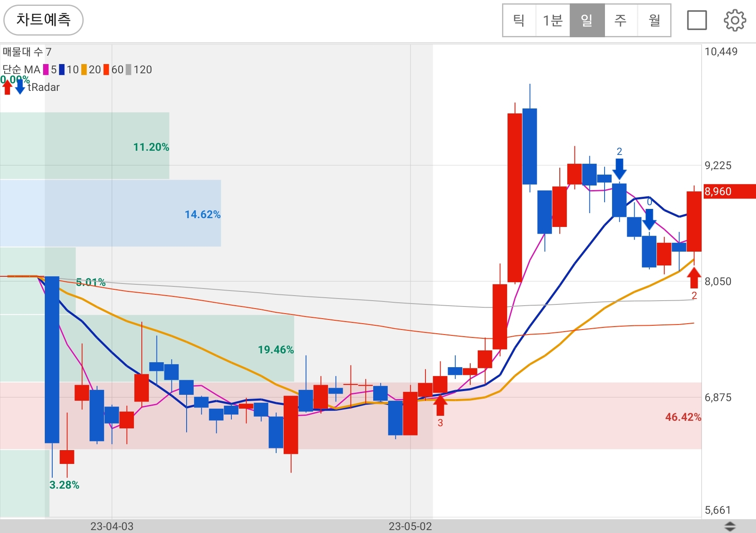This screenshot has width=756, height=533.
Task: Click the 19.46% volume profile bar
Action: click(x=147, y=348)
